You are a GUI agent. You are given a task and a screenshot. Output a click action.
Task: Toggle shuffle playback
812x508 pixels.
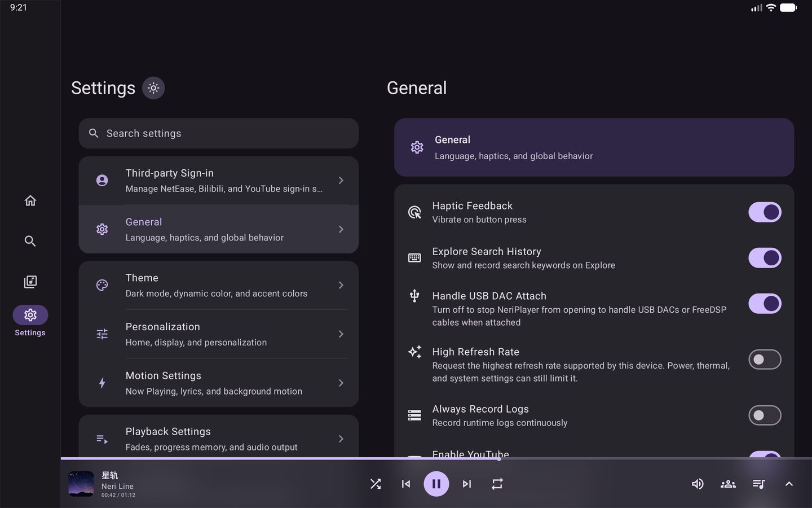click(376, 484)
